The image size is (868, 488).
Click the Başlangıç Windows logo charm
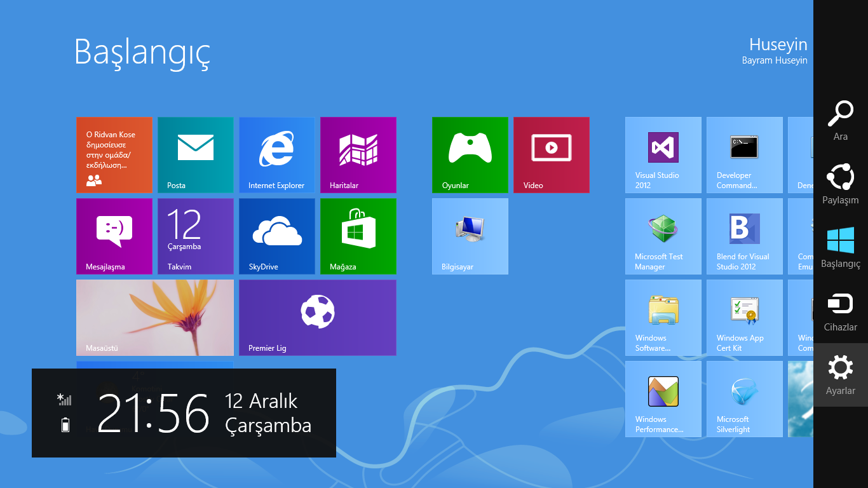click(x=840, y=248)
